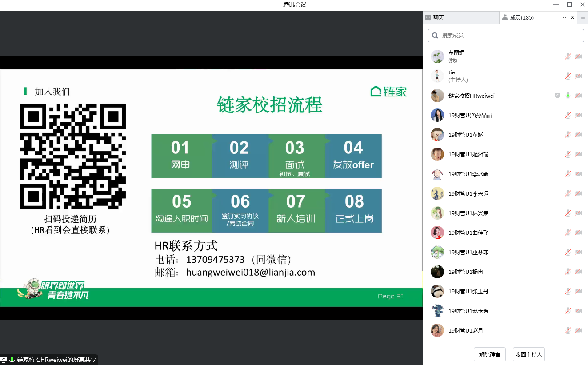Click 19财管U1曲佳飞's disabled camera icon
This screenshot has width=588, height=365.
(x=579, y=233)
